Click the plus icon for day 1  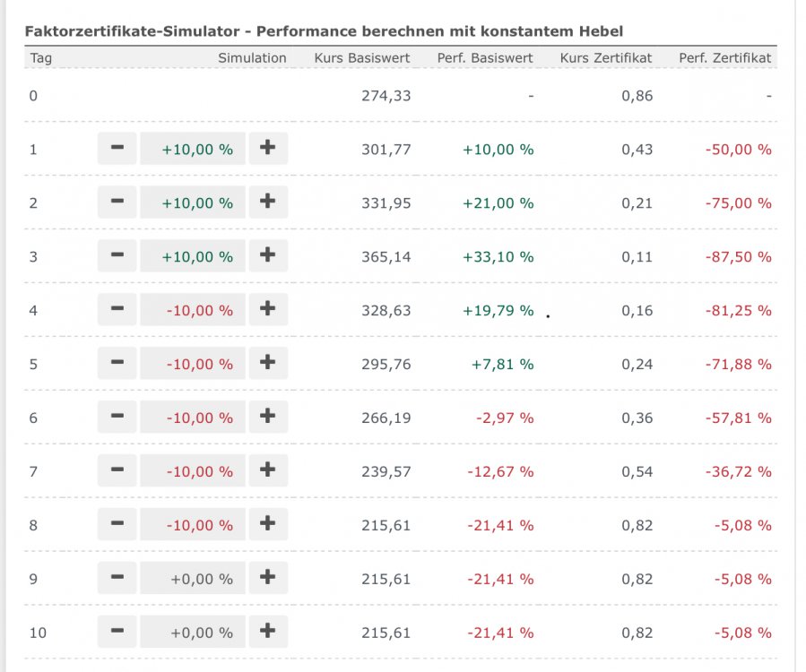point(267,149)
